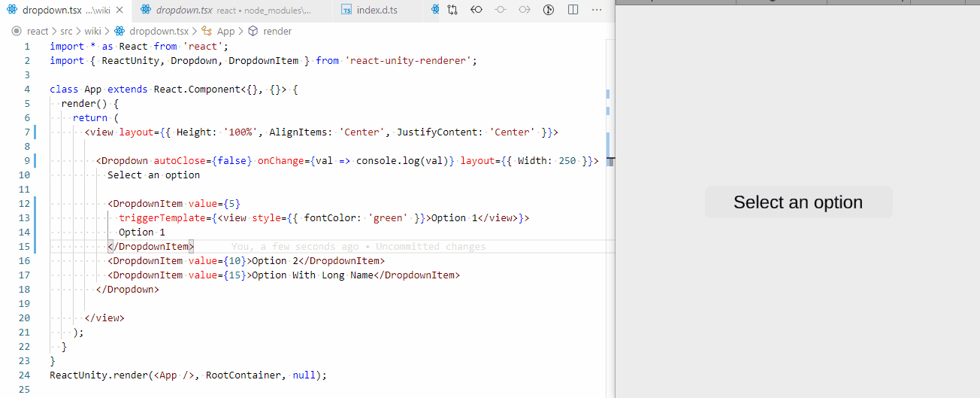This screenshot has width=980, height=398.
Task: Open the App class breadcrumb
Action: (x=225, y=32)
